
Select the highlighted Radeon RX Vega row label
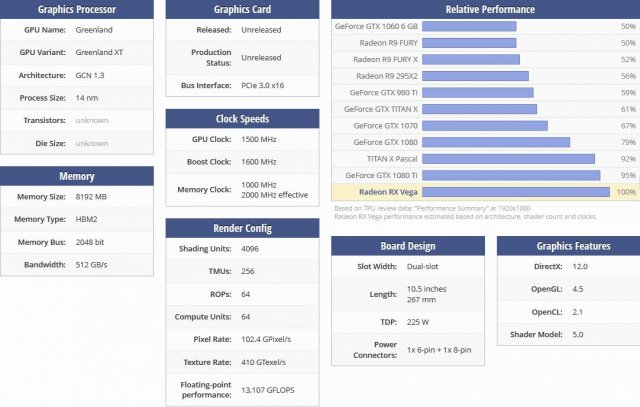388,192
